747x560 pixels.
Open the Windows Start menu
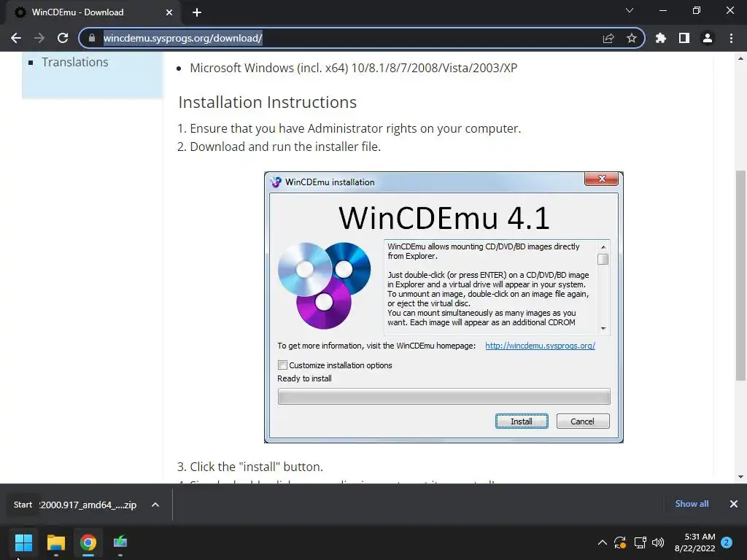tap(23, 542)
